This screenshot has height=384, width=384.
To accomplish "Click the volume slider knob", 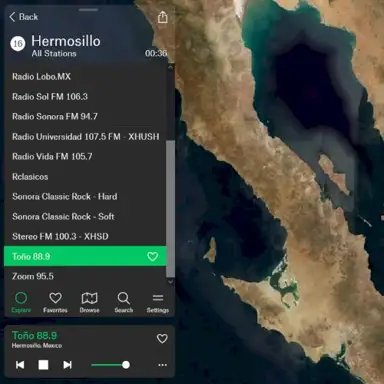I will point(126,365).
